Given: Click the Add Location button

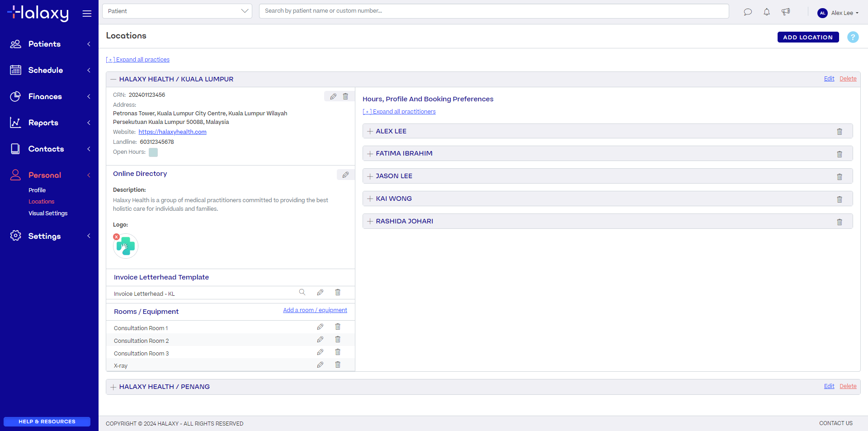Looking at the screenshot, I should [x=808, y=37].
